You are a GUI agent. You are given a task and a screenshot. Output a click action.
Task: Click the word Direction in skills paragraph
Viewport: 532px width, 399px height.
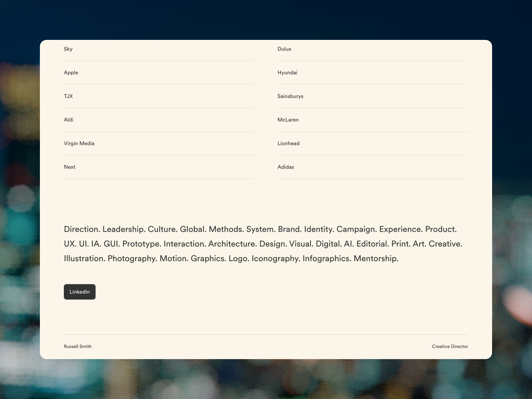point(82,229)
